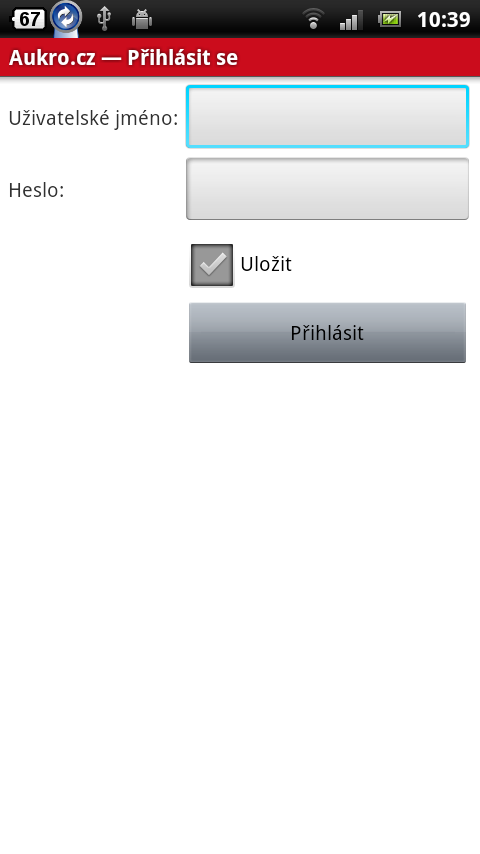Viewport: 480px width, 854px height.
Task: Click the Přihlásit button
Action: [327, 332]
